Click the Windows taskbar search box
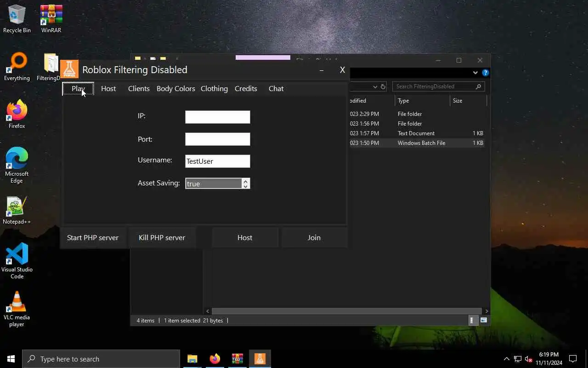Viewport: 588px width, 368px height. coord(101,359)
